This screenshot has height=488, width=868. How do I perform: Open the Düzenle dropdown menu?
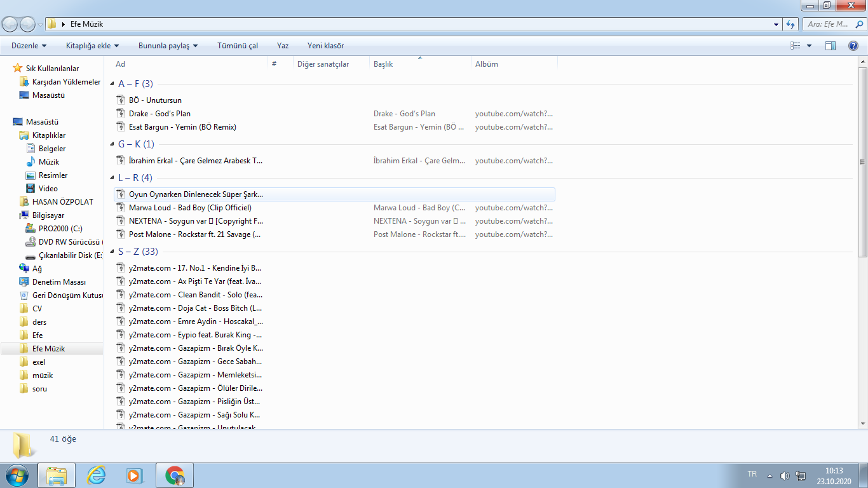click(29, 46)
